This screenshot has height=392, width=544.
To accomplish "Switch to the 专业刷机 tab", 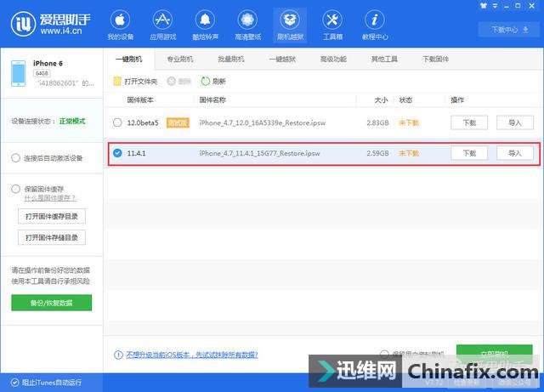I will 179,59.
